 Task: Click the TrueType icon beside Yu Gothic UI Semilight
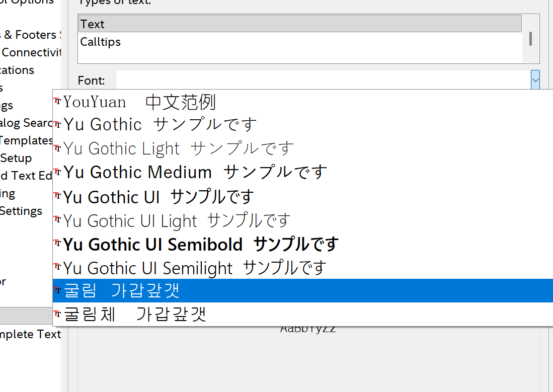click(x=57, y=268)
